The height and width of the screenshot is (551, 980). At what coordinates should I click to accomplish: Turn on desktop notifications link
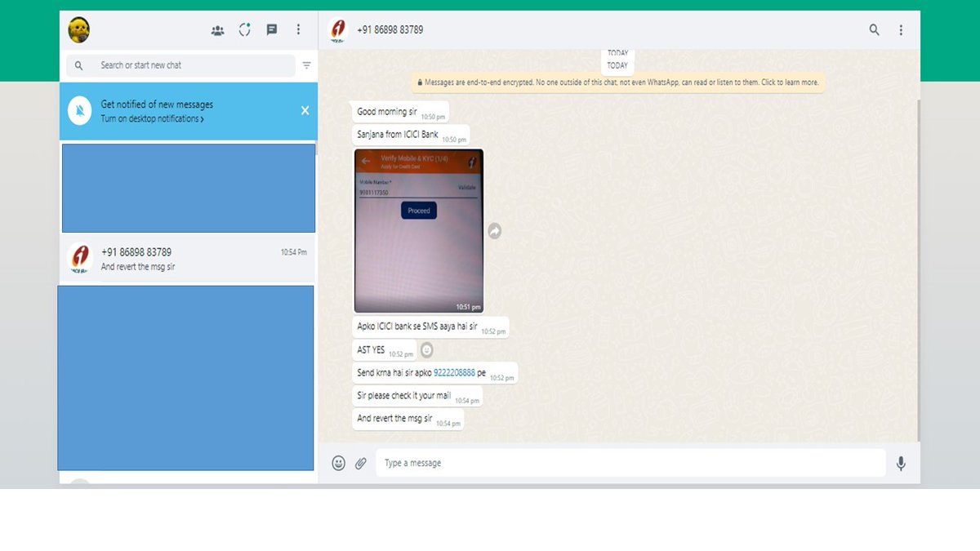(152, 118)
